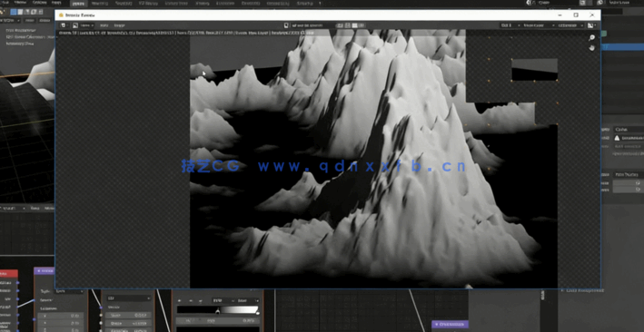Click the first select mode icon in viewport header
This screenshot has width=644, height=332.
pos(14,12)
